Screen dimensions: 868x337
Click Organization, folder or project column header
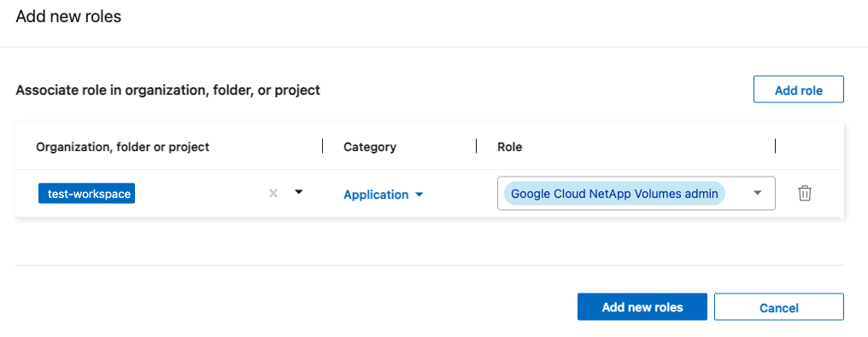[123, 147]
